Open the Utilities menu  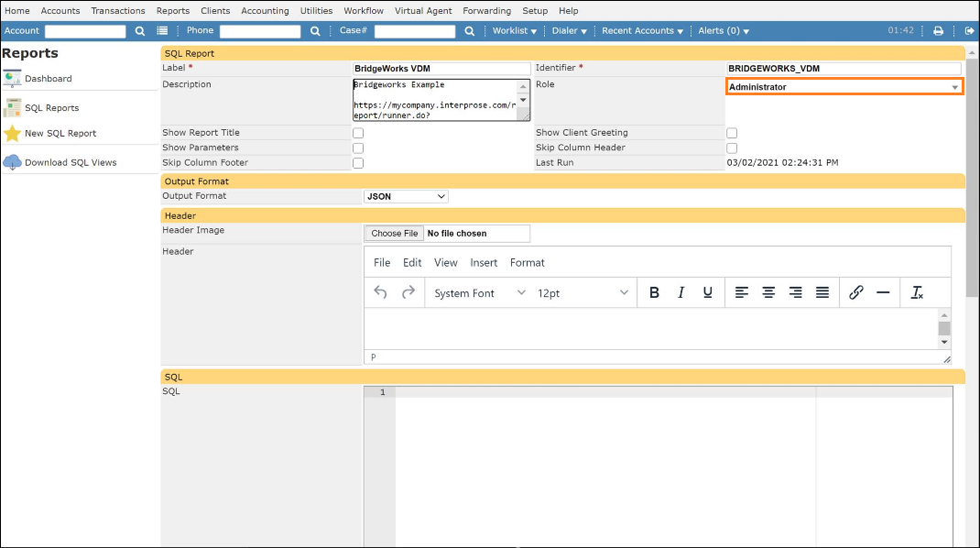click(316, 11)
